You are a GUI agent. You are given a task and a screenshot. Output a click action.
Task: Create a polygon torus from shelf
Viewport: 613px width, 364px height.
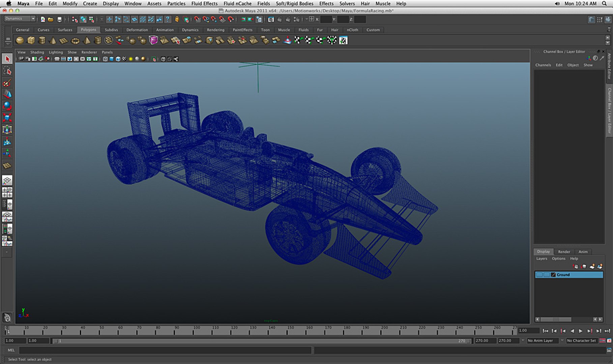[75, 41]
